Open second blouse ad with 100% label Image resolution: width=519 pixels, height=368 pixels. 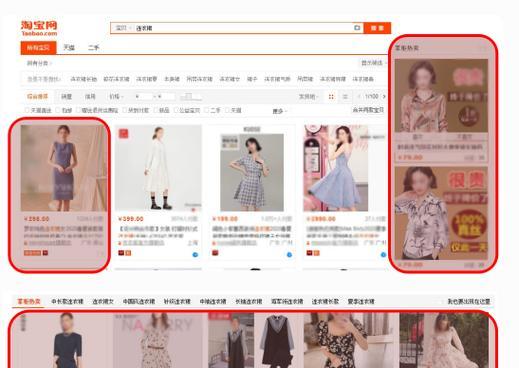441,213
